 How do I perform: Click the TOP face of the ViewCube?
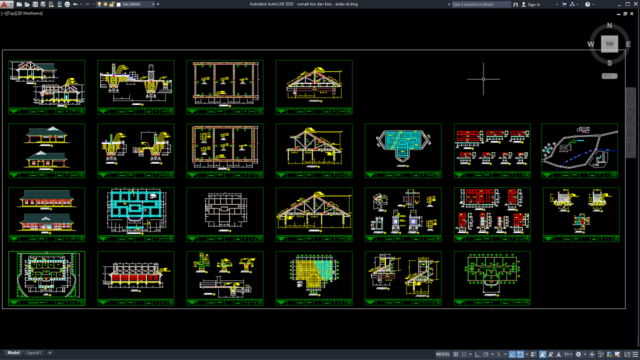tap(609, 44)
